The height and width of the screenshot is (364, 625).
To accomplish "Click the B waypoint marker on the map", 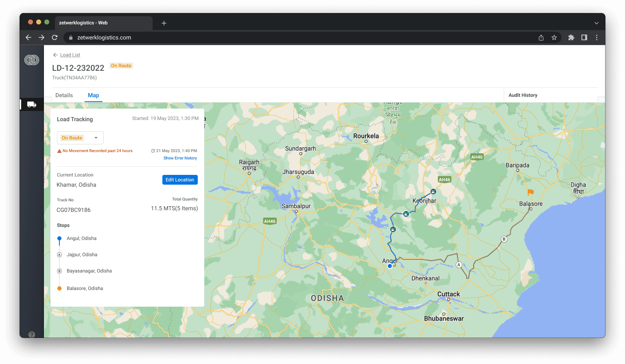I will 504,239.
